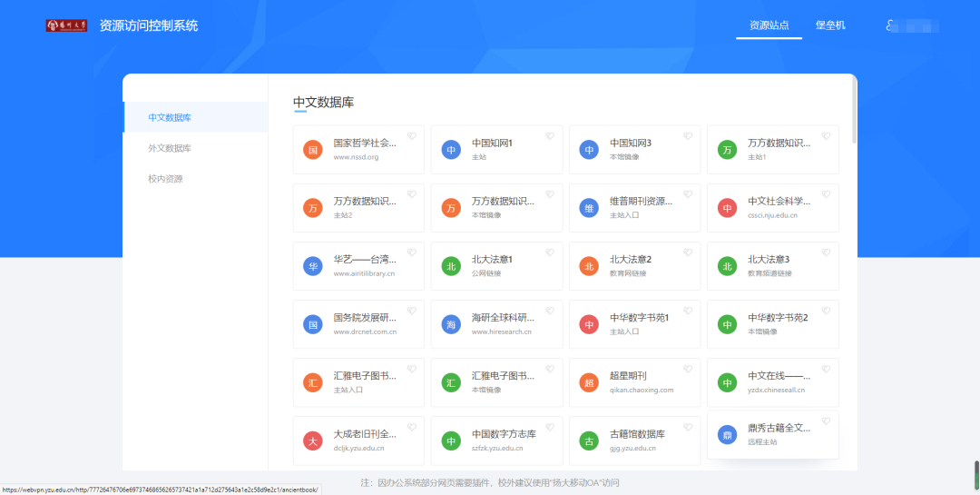
Task: Click the red 大 icon of 大成老旧刊全
Action: 312,441
